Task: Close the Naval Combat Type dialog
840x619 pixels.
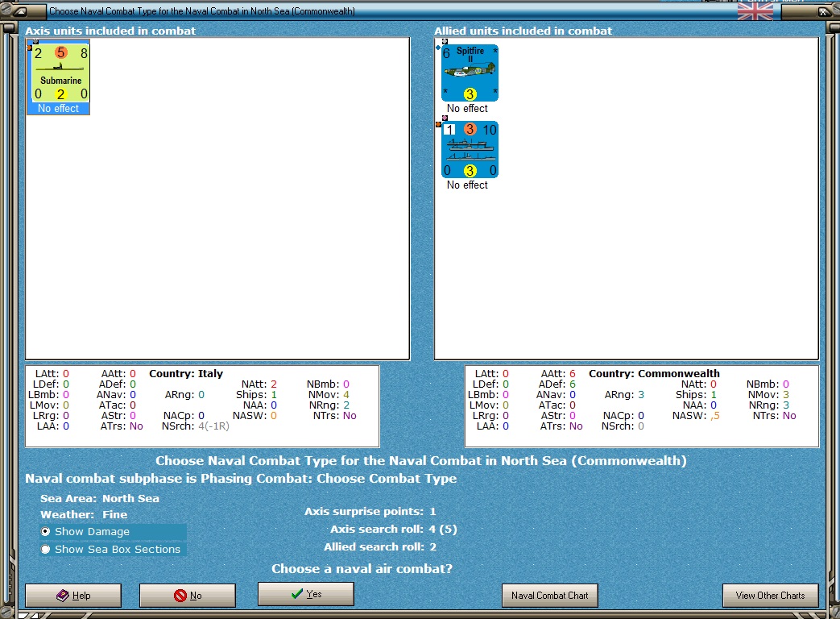Action: (x=823, y=11)
